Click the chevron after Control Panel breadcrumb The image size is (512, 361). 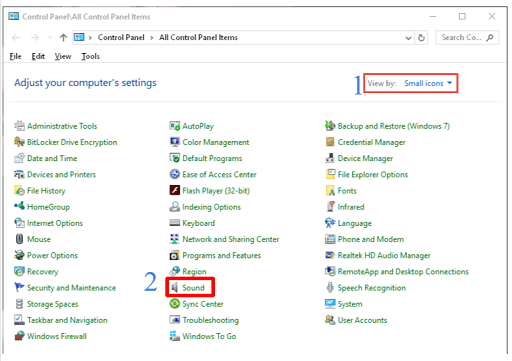coord(152,38)
